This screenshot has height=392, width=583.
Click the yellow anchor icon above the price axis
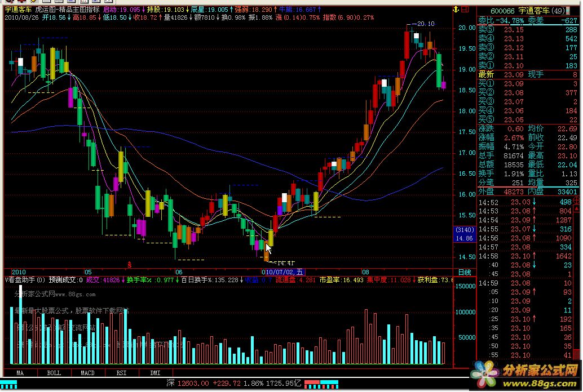(x=456, y=9)
